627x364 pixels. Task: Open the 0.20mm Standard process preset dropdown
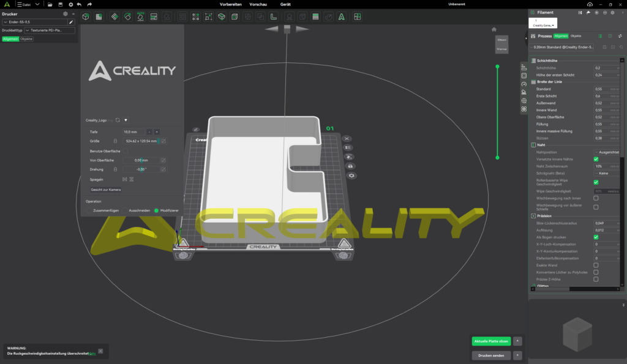click(561, 47)
